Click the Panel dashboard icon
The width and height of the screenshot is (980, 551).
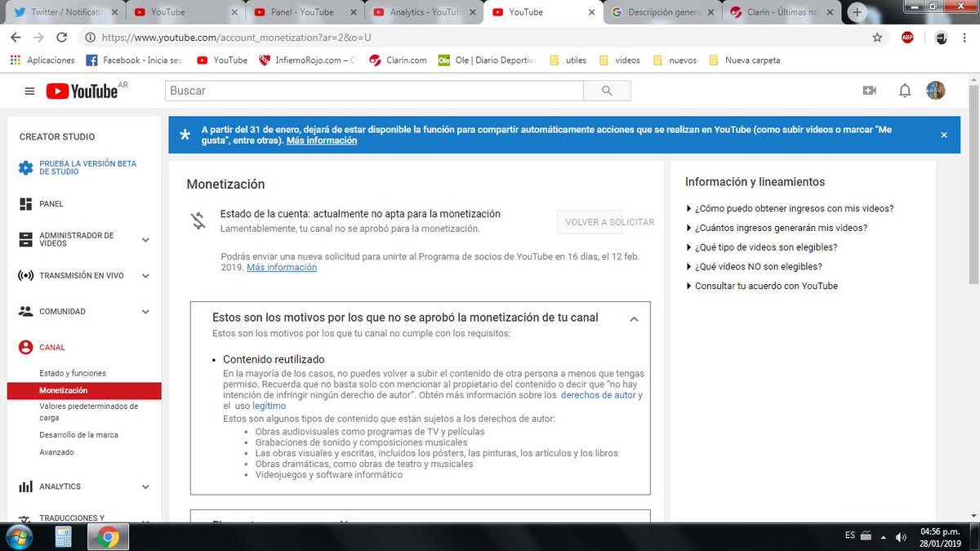(x=25, y=204)
